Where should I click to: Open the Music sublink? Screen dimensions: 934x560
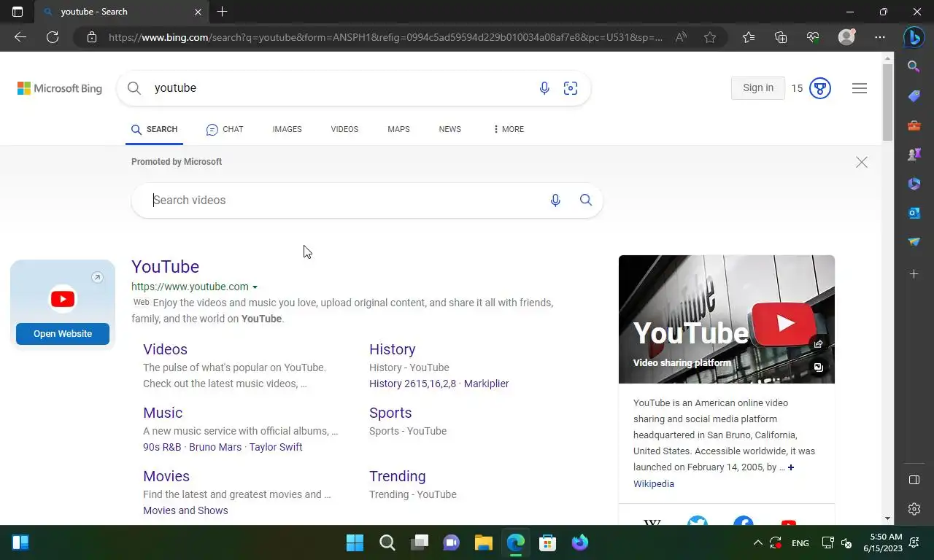coord(163,413)
